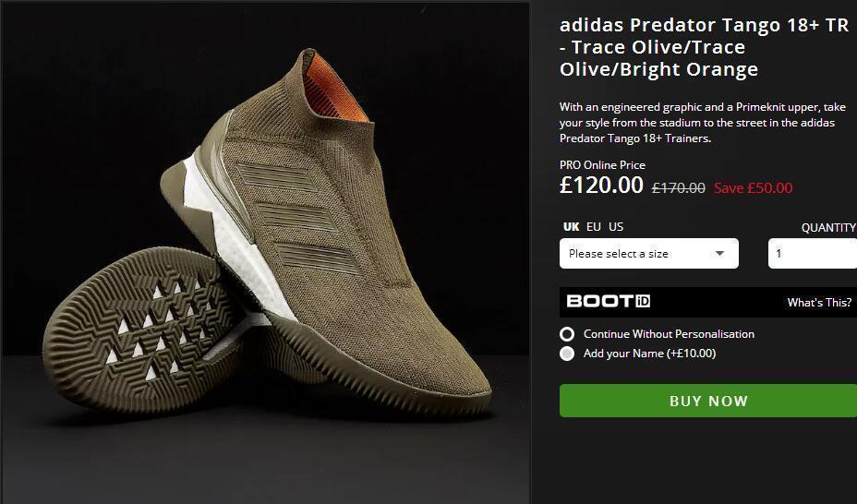Click the BOOTiD logo
857x504 pixels.
click(x=609, y=302)
